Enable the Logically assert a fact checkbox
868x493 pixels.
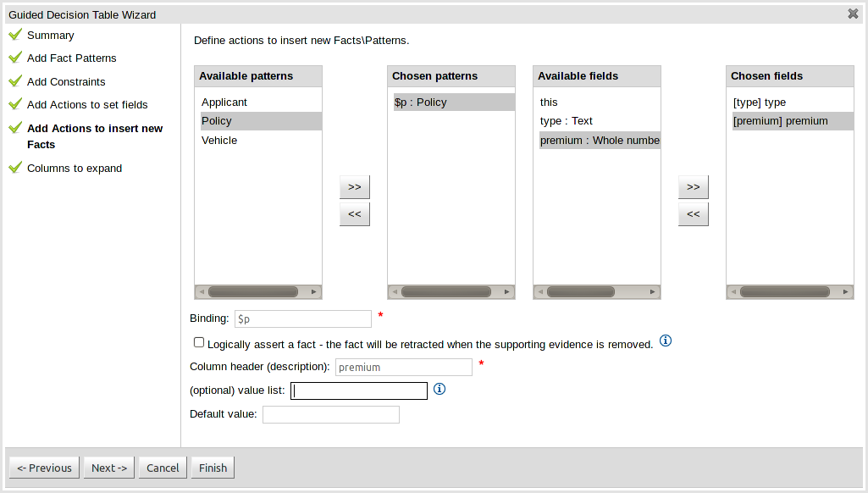coord(199,343)
